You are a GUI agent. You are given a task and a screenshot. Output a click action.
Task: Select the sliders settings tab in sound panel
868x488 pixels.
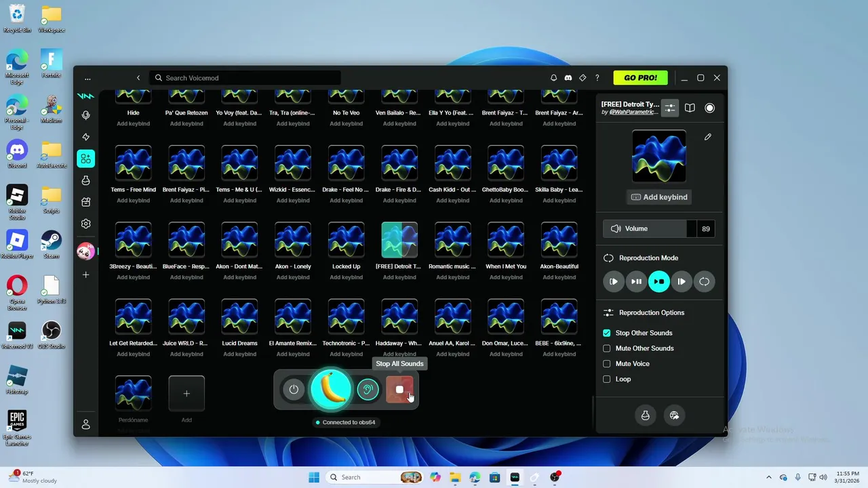click(x=669, y=108)
